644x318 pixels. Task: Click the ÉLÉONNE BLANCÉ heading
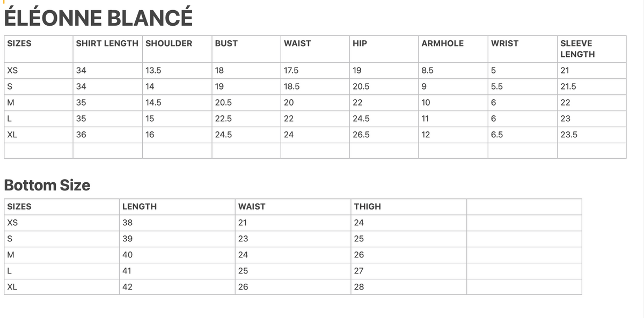point(98,18)
